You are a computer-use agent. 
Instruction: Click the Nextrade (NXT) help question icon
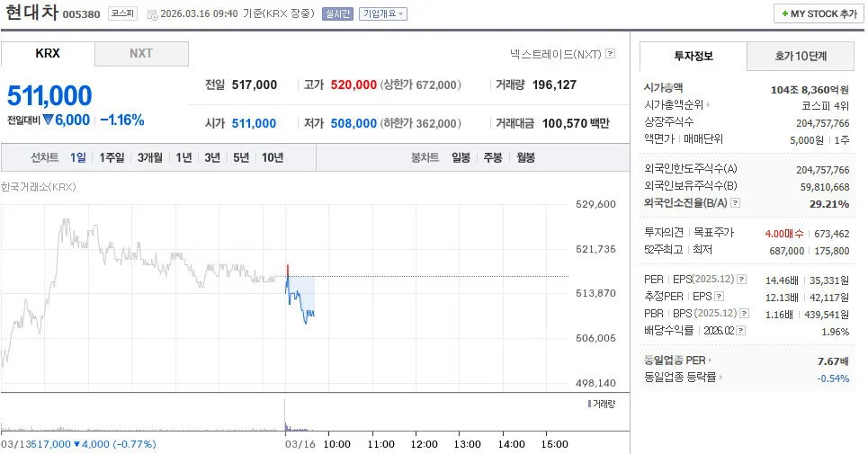[x=610, y=54]
